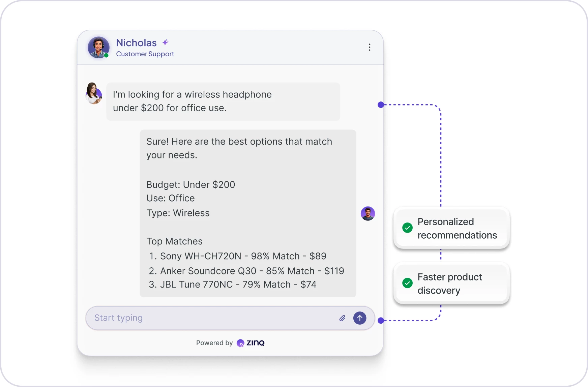The height and width of the screenshot is (387, 588).
Task: Select the Faster product discovery card
Action: tap(451, 283)
